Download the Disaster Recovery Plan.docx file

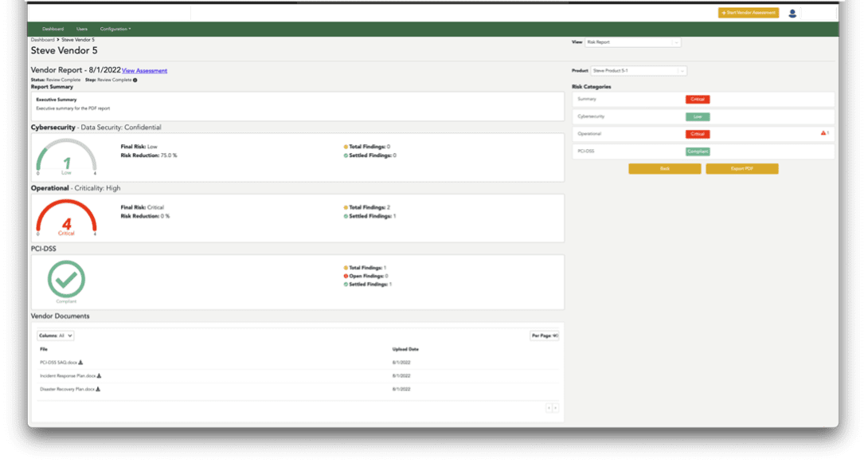click(x=98, y=389)
